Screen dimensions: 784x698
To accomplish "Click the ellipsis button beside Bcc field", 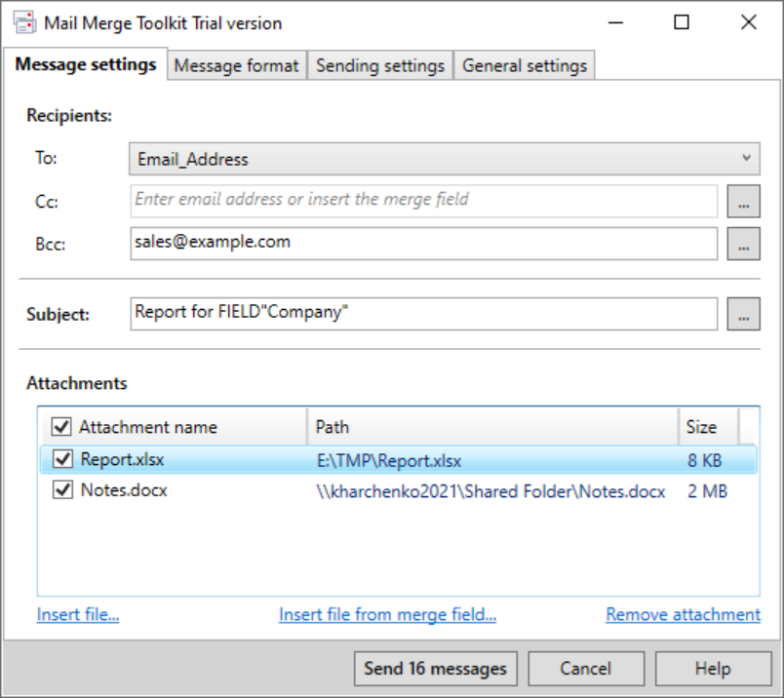I will click(743, 244).
